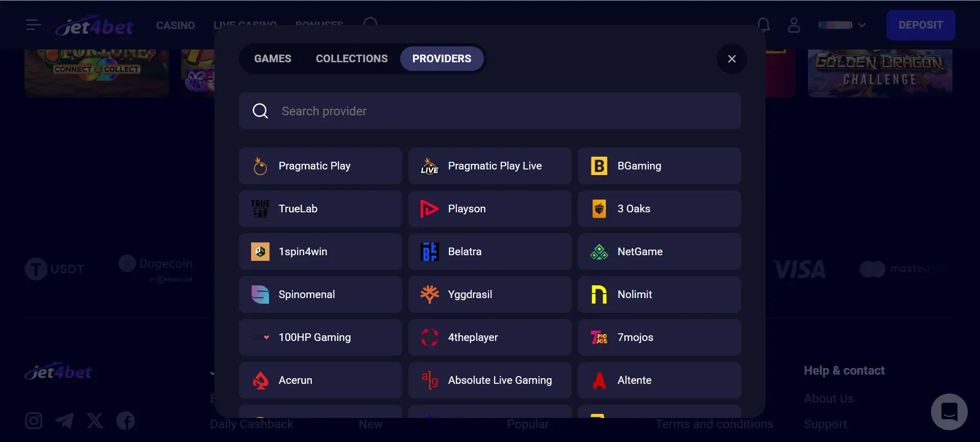Open the About Us footer link

coord(828,399)
